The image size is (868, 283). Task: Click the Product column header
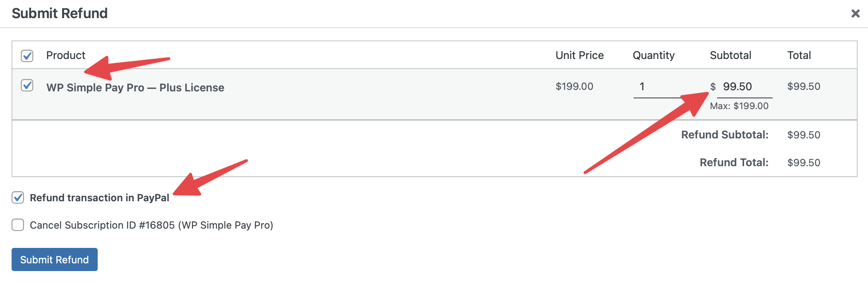coord(66,56)
